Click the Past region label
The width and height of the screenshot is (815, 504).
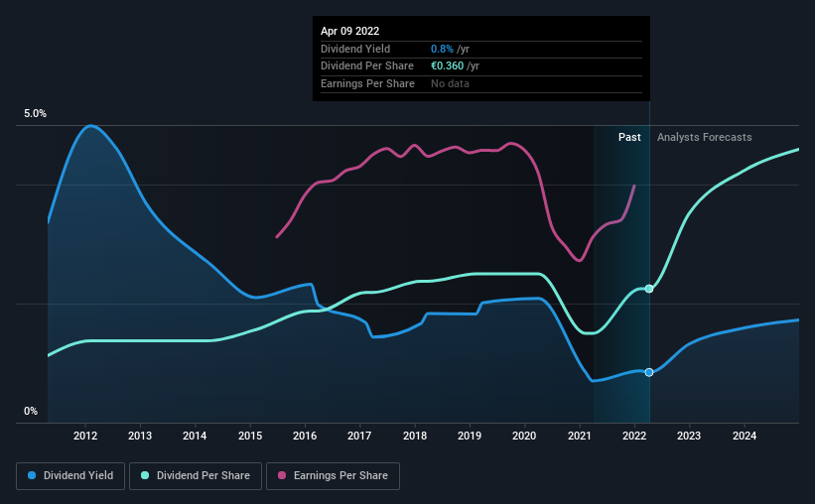[629, 137]
